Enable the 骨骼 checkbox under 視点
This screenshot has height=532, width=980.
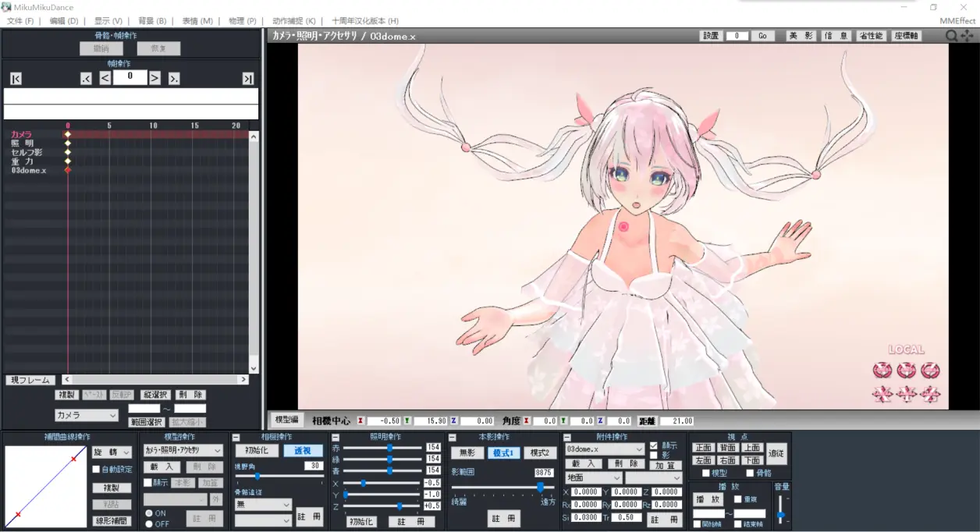pyautogui.click(x=750, y=473)
